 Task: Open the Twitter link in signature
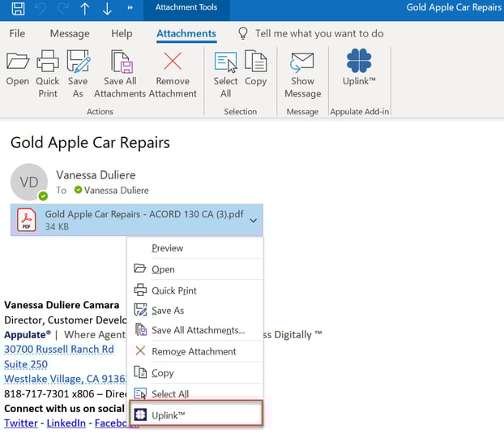click(x=21, y=423)
